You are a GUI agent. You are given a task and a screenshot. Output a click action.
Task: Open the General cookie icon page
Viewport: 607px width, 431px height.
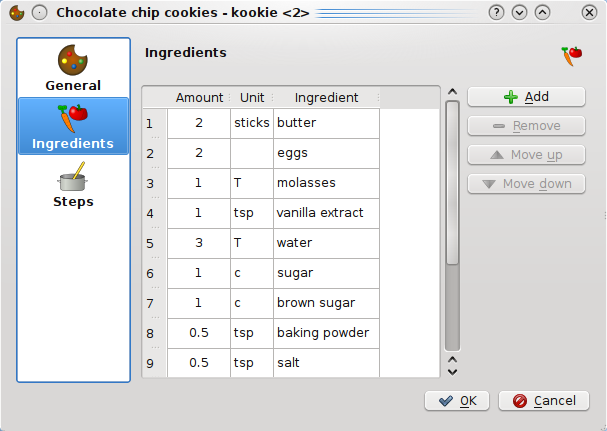[x=73, y=68]
